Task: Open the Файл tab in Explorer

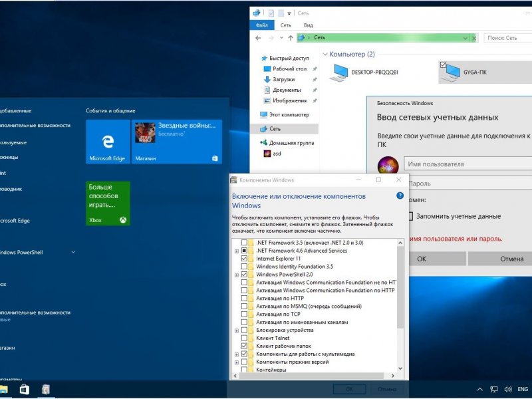Action: tap(262, 25)
